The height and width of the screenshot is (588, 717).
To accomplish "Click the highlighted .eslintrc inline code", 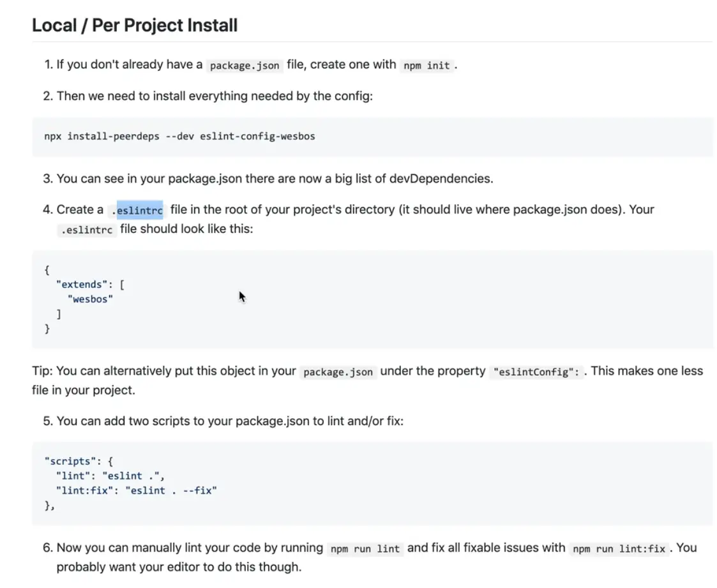I will [x=139, y=210].
